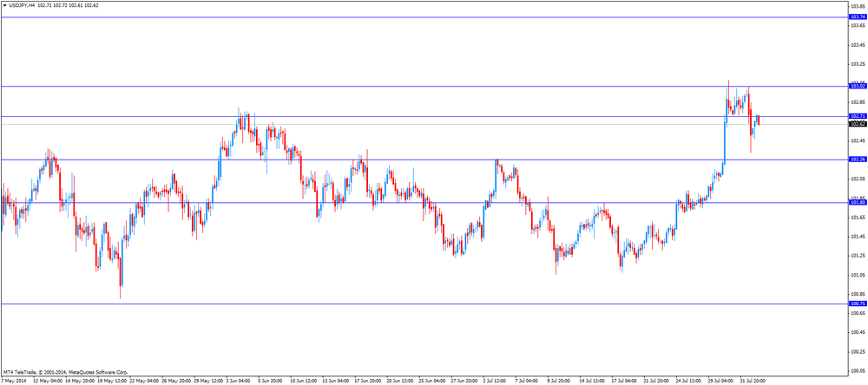Viewport: 868px width, 385px height.
Task: Select the horizontal line at level 100.75
Action: tap(424, 303)
